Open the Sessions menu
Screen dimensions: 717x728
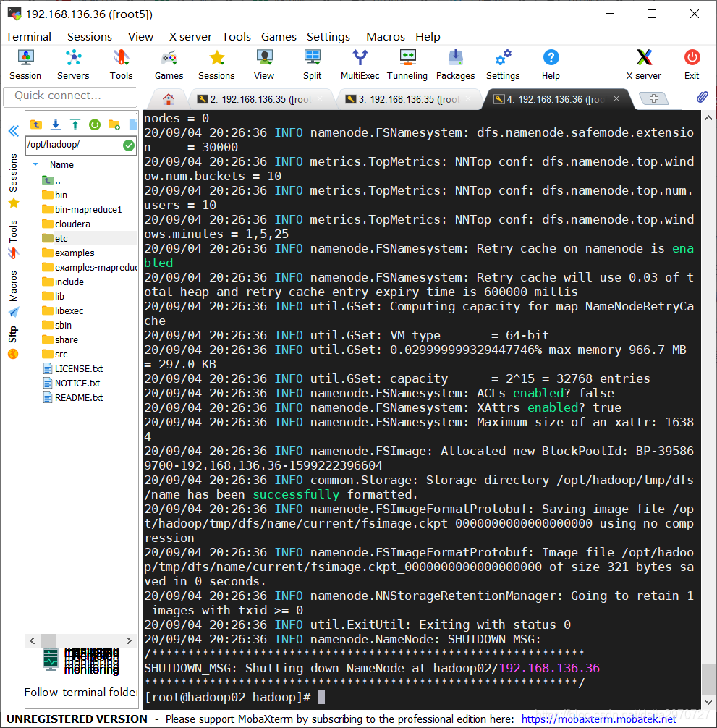90,37
